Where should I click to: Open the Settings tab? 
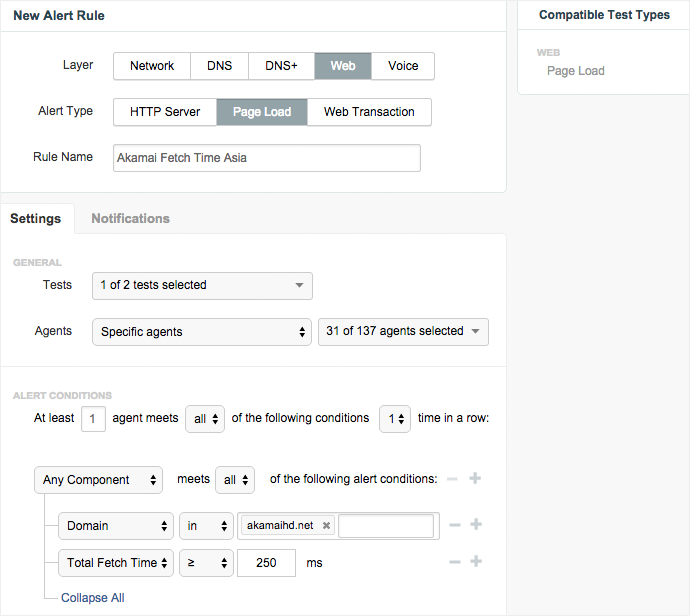click(x=36, y=218)
